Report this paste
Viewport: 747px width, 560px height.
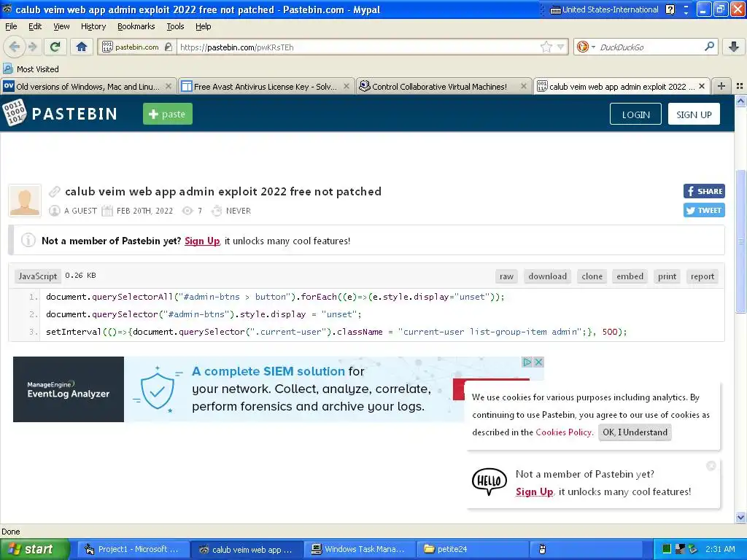click(703, 276)
